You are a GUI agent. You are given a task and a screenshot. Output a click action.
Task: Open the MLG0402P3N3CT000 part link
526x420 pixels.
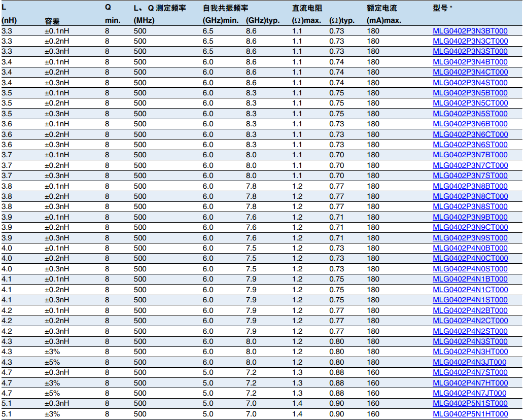click(470, 41)
